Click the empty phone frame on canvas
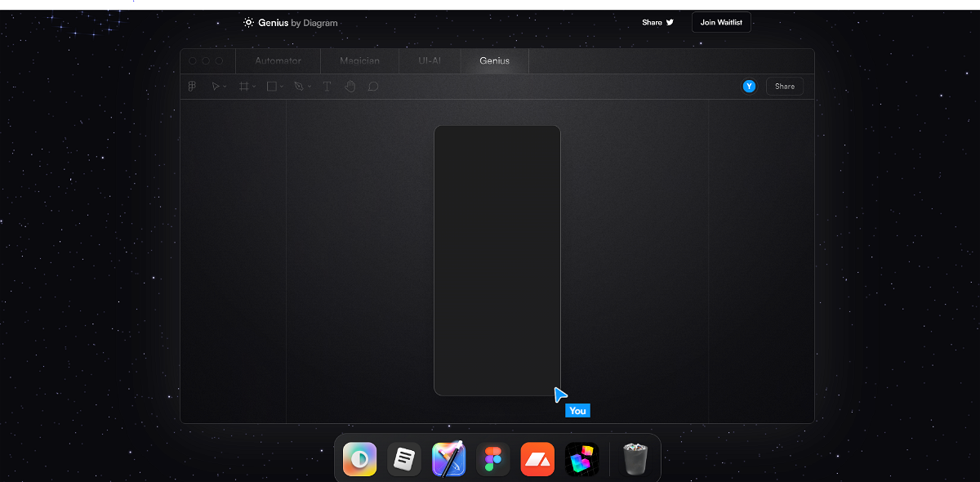 497,261
